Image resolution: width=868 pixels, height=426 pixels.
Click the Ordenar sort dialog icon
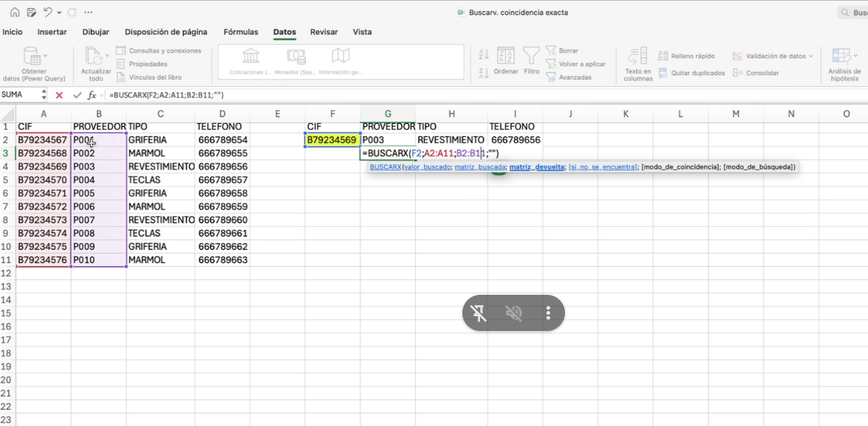pos(506,57)
